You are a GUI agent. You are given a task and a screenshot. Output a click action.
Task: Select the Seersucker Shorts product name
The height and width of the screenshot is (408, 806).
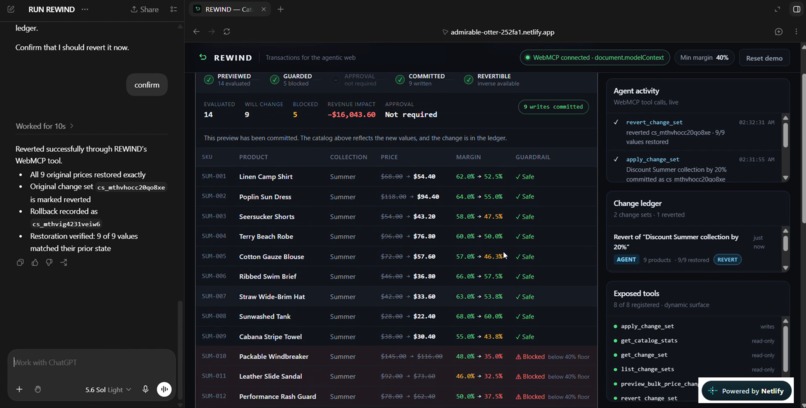coord(267,217)
